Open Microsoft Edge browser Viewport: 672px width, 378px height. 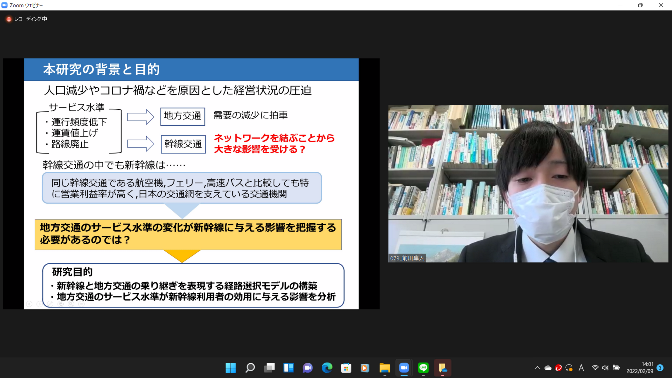pyautogui.click(x=327, y=368)
